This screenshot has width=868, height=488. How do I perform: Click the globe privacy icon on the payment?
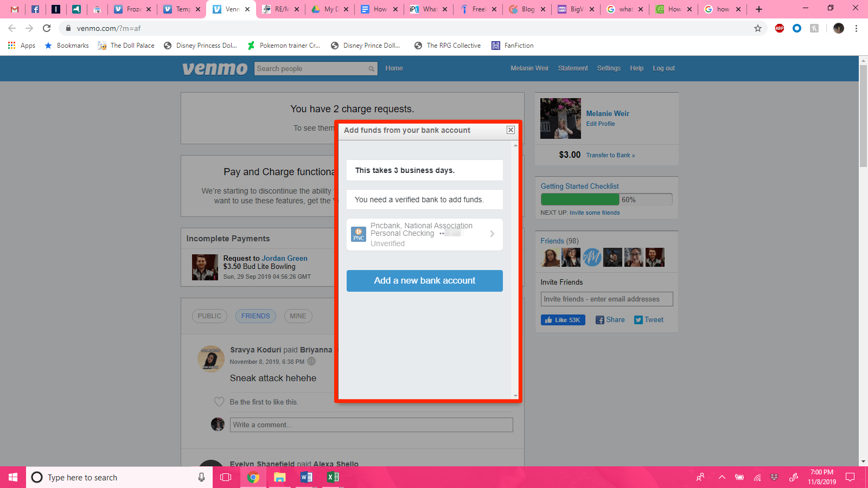(x=311, y=361)
